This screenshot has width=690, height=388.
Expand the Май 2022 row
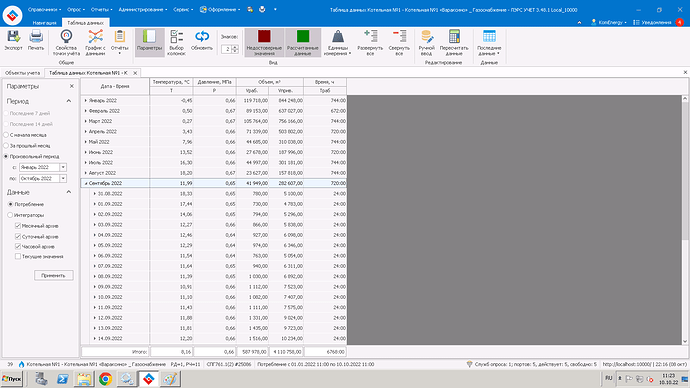(x=85, y=142)
